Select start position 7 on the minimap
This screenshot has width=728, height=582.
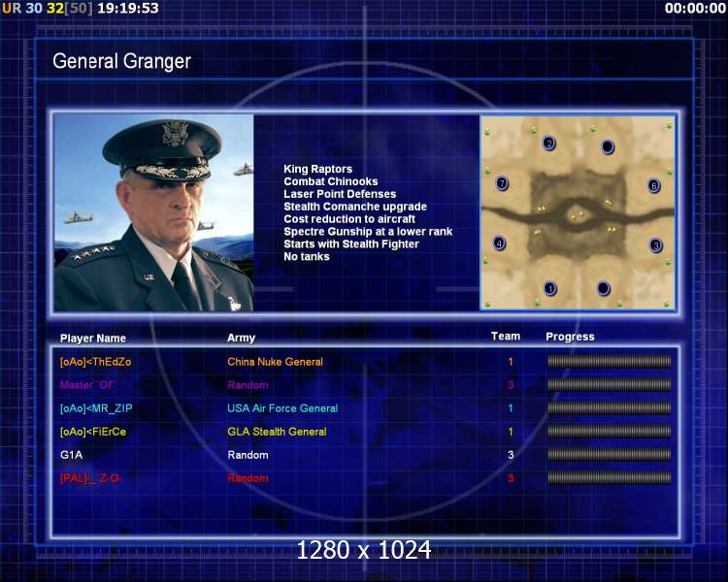502,183
